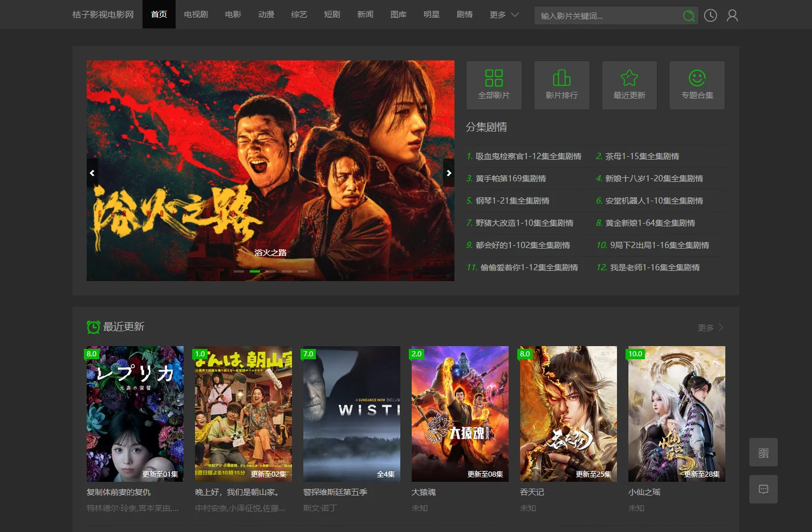Click 吞天记 title text
This screenshot has width=812, height=532.
(532, 492)
